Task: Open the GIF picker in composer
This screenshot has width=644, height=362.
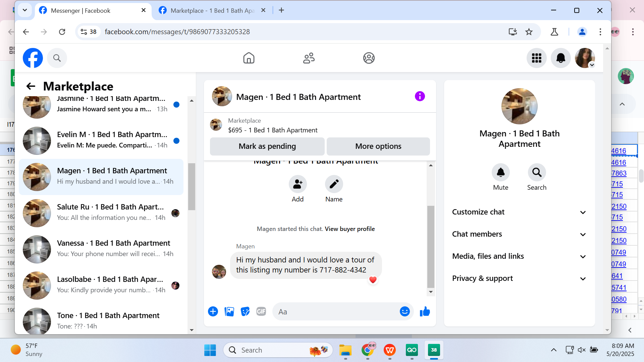Action: pos(261,312)
